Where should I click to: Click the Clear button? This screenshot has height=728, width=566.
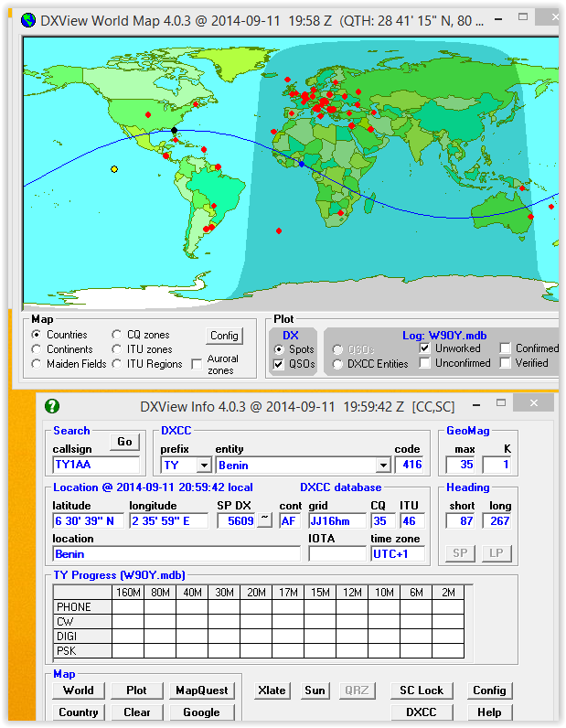[x=136, y=712]
